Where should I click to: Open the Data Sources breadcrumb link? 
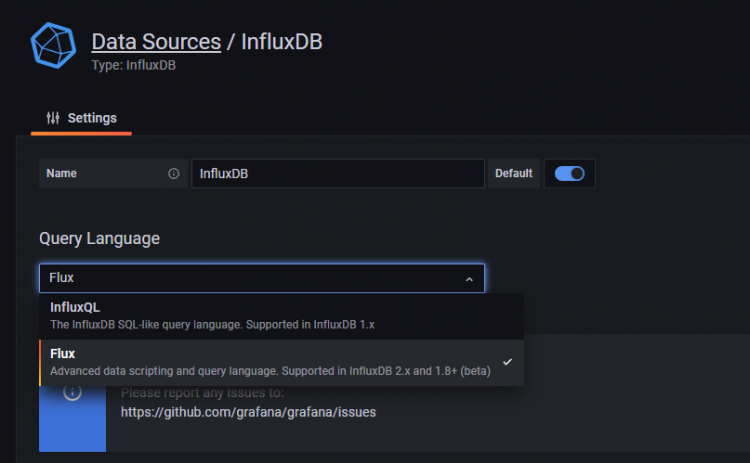coord(156,42)
